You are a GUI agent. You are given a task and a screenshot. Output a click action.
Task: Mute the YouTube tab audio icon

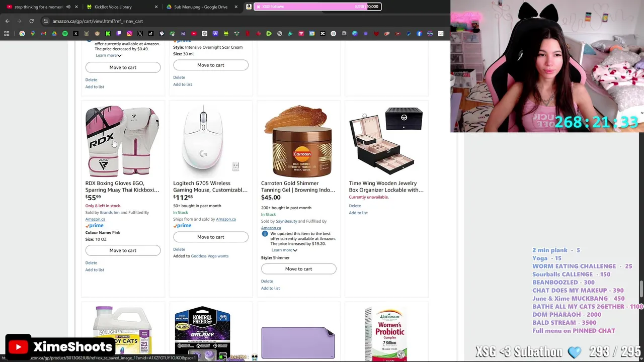68,7
